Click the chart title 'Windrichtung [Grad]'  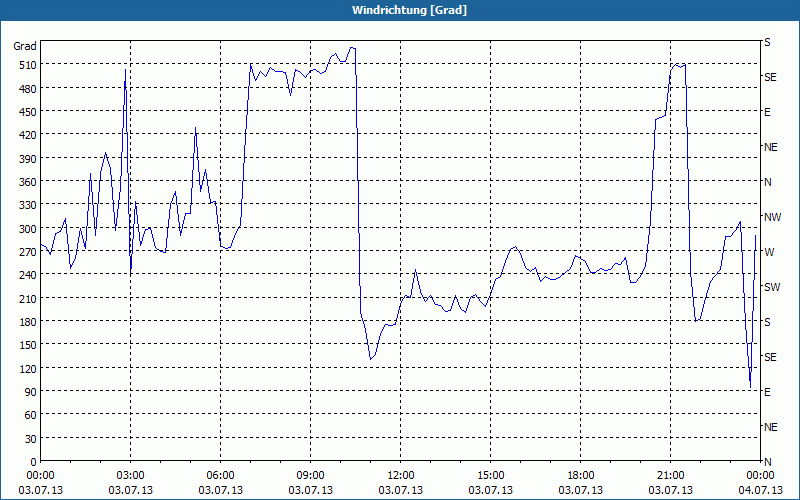tap(409, 10)
